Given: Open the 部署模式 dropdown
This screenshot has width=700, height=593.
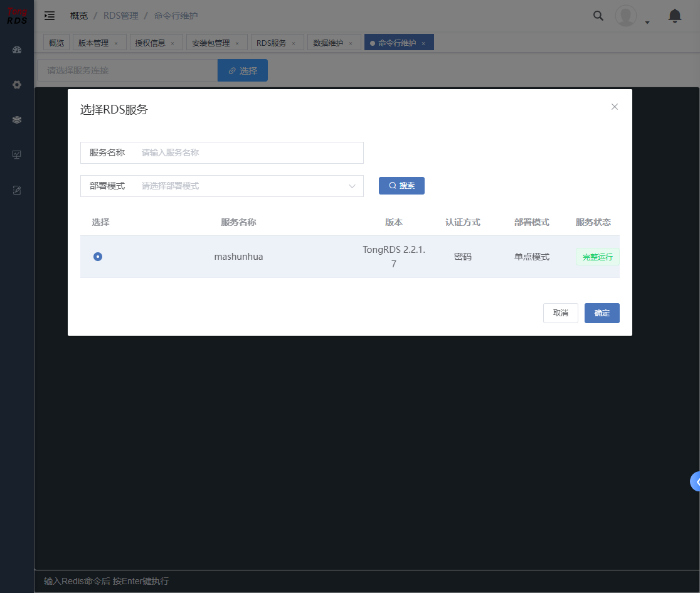Looking at the screenshot, I should 222,186.
